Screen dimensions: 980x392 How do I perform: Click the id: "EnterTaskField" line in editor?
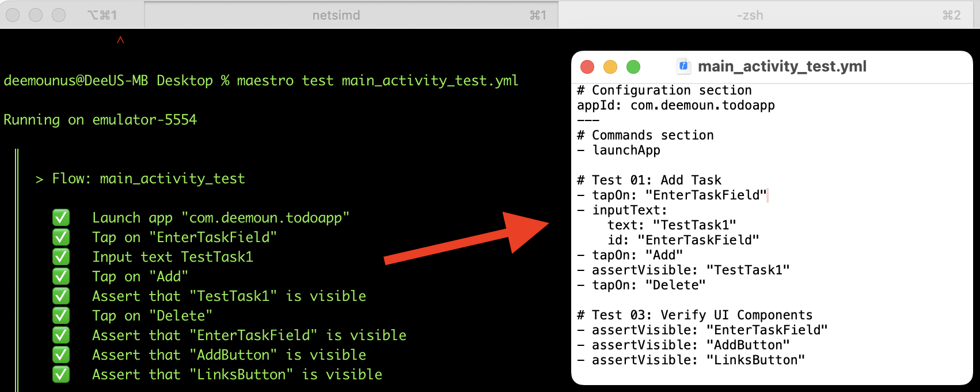(x=683, y=240)
